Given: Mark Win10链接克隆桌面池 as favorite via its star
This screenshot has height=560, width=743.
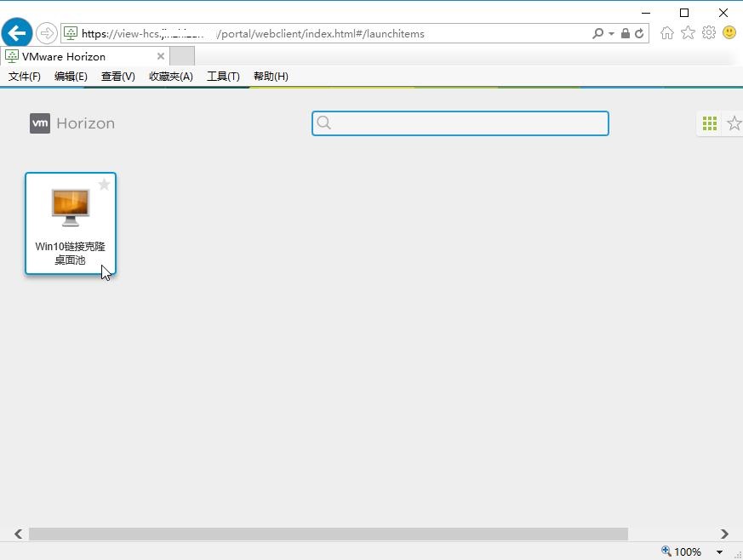Looking at the screenshot, I should (104, 184).
